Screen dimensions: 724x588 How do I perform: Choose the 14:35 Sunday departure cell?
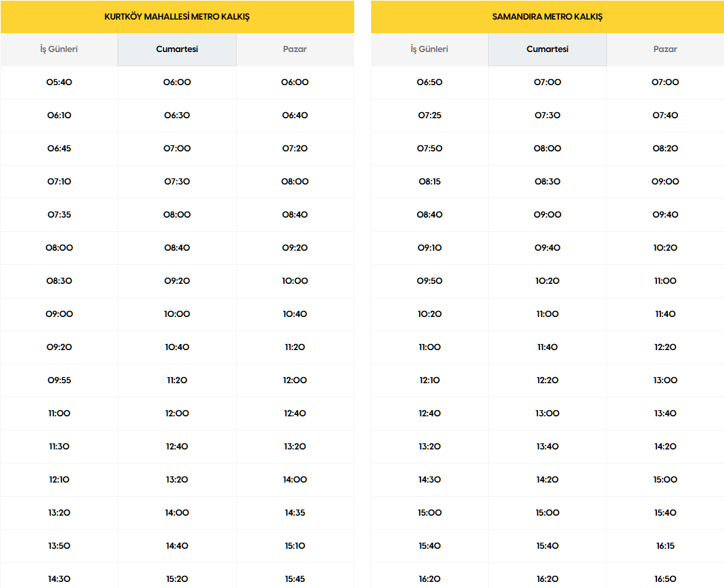pos(295,513)
